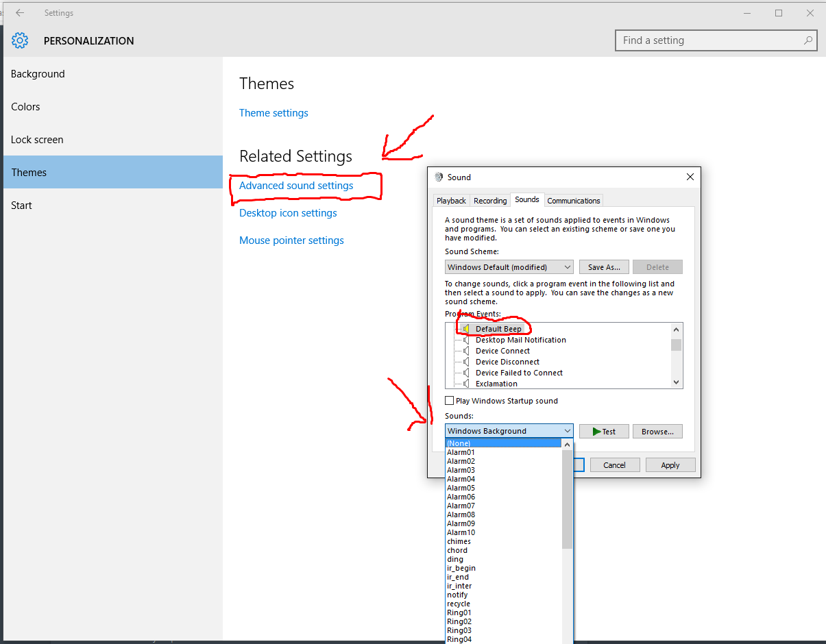The image size is (826, 644).
Task: Click the search magnifier icon
Action: (x=808, y=40)
